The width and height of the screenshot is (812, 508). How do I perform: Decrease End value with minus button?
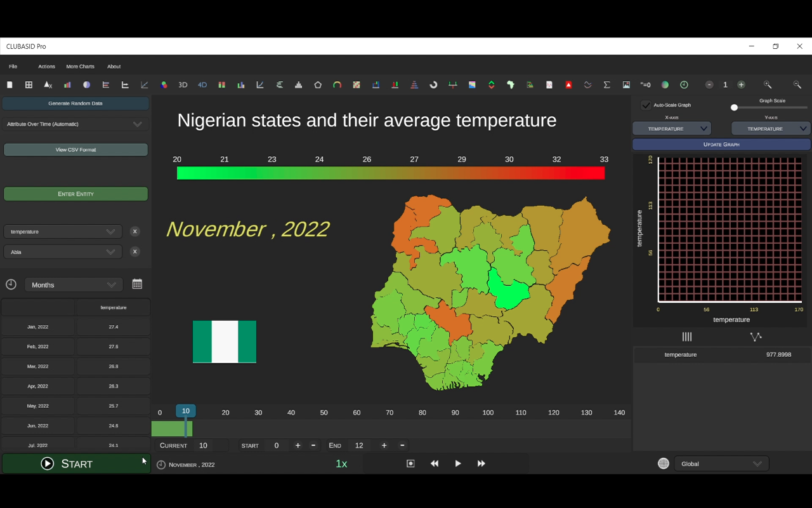point(402,445)
